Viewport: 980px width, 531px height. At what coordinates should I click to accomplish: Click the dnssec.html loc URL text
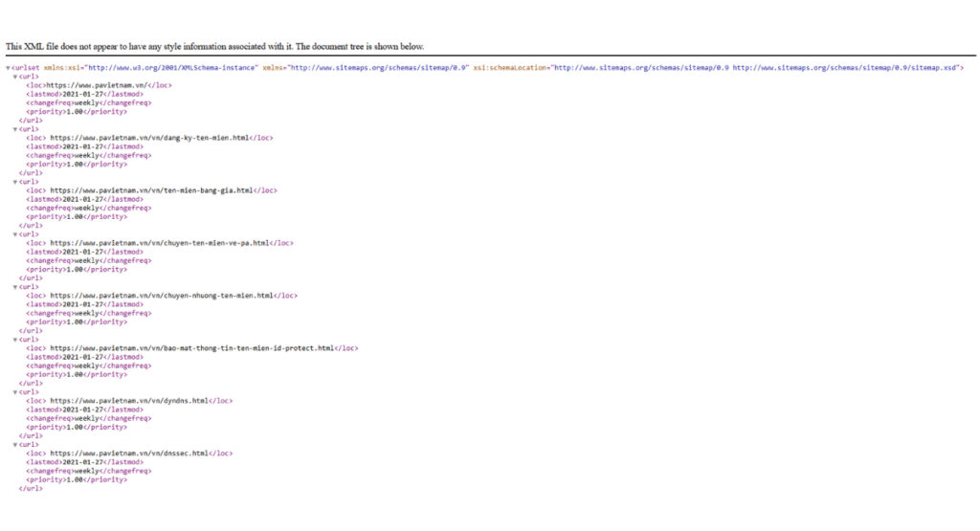(129, 454)
